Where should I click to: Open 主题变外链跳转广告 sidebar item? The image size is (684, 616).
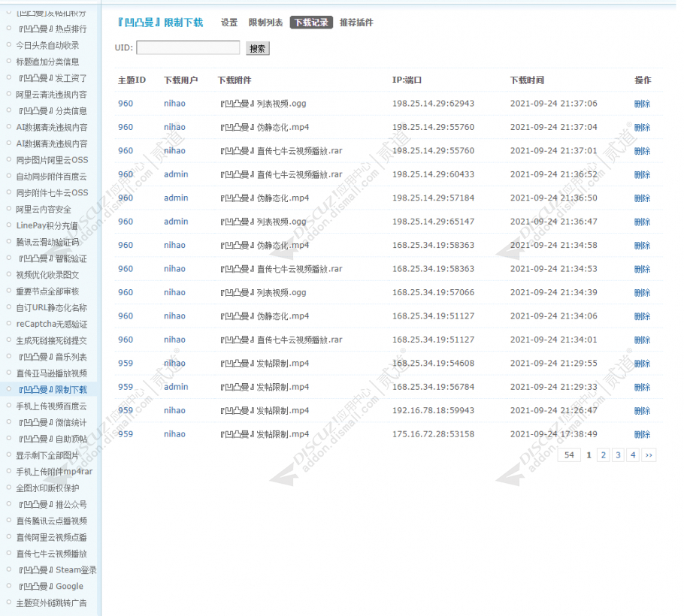[51, 603]
